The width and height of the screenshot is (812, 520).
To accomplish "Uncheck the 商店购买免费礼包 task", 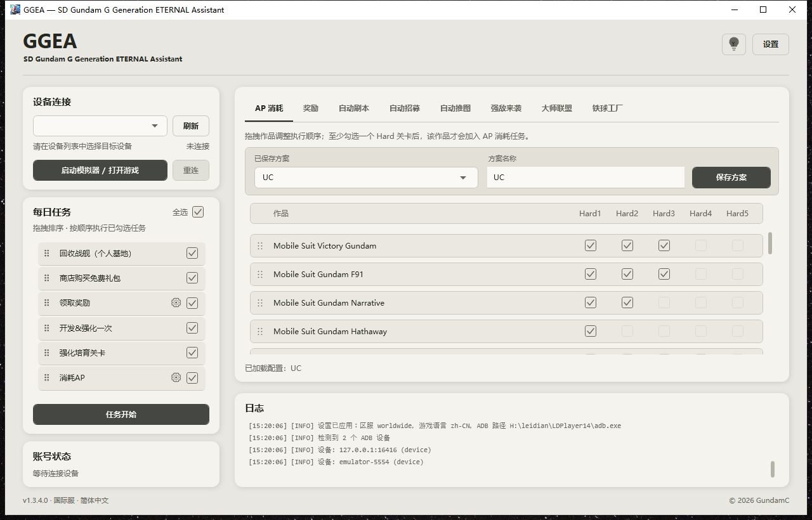I will [x=192, y=278].
